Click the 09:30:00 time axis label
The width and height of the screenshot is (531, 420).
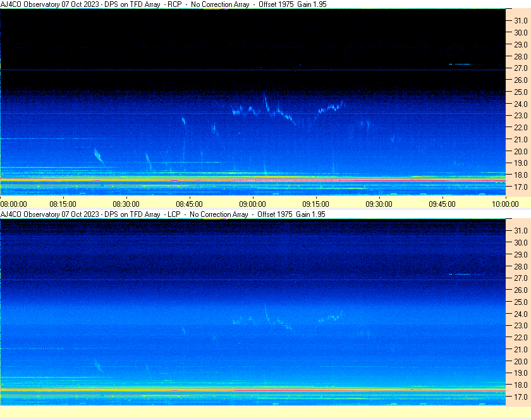click(x=379, y=204)
